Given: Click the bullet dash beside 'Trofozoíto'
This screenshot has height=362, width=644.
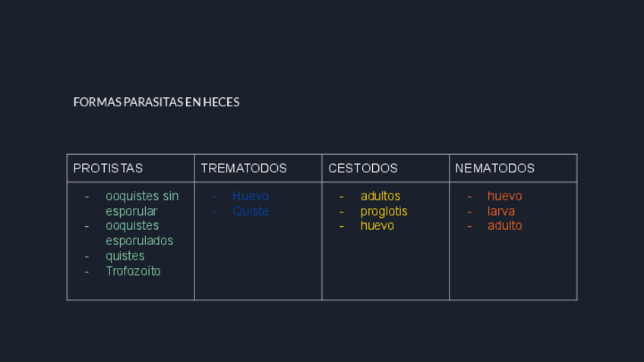Looking at the screenshot, I should 87,271.
